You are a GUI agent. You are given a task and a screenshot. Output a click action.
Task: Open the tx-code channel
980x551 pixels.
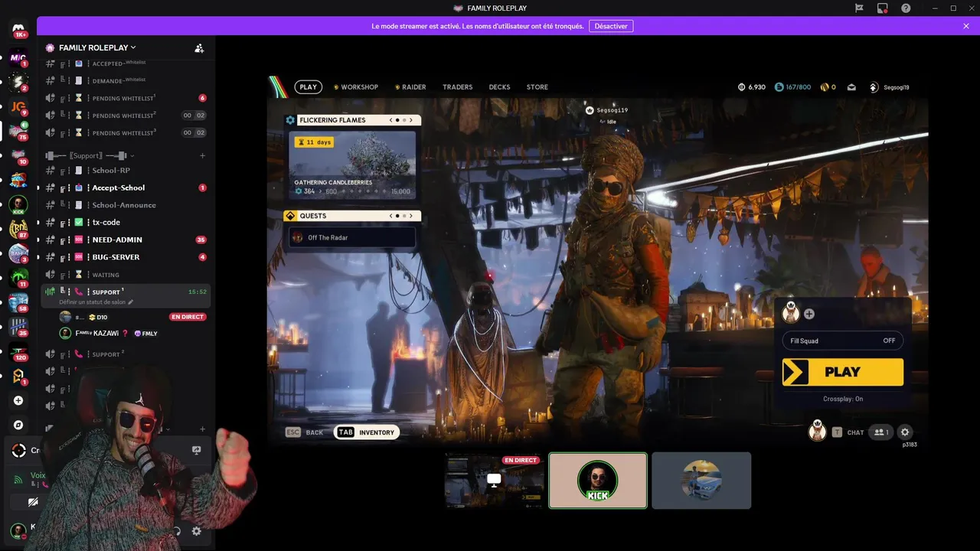(x=126, y=222)
